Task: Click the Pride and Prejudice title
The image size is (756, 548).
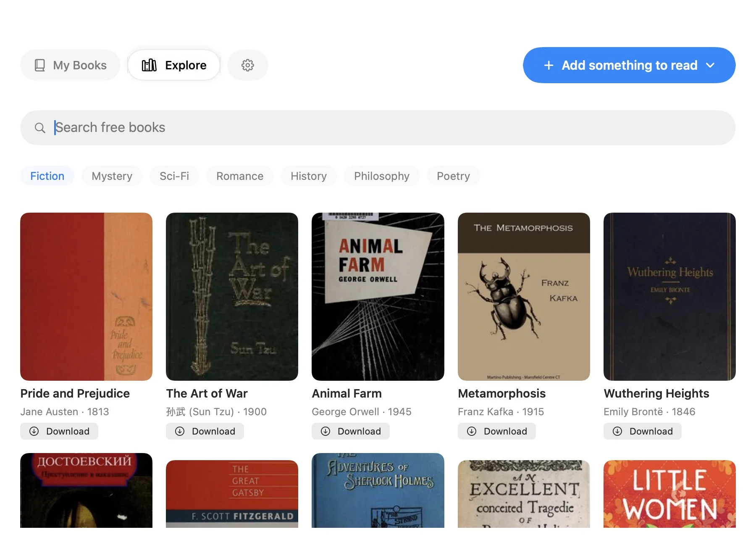Action: (x=75, y=393)
